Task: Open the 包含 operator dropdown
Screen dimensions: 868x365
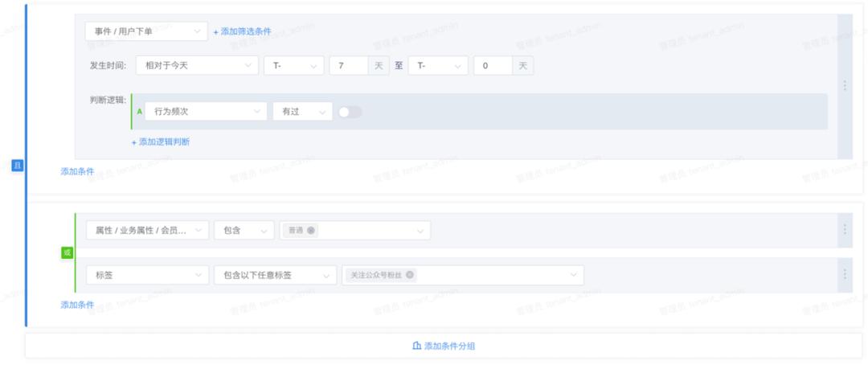Action: tap(244, 231)
